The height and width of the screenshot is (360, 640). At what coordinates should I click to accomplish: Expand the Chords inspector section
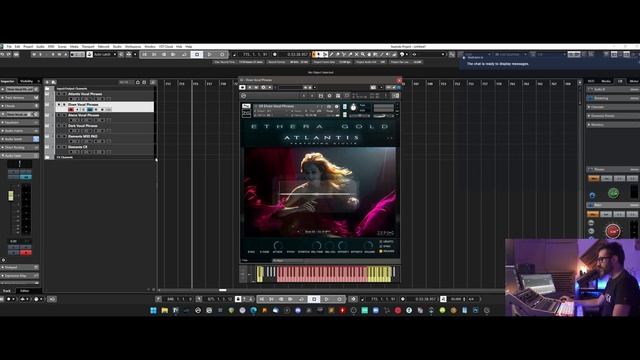(x=19, y=106)
